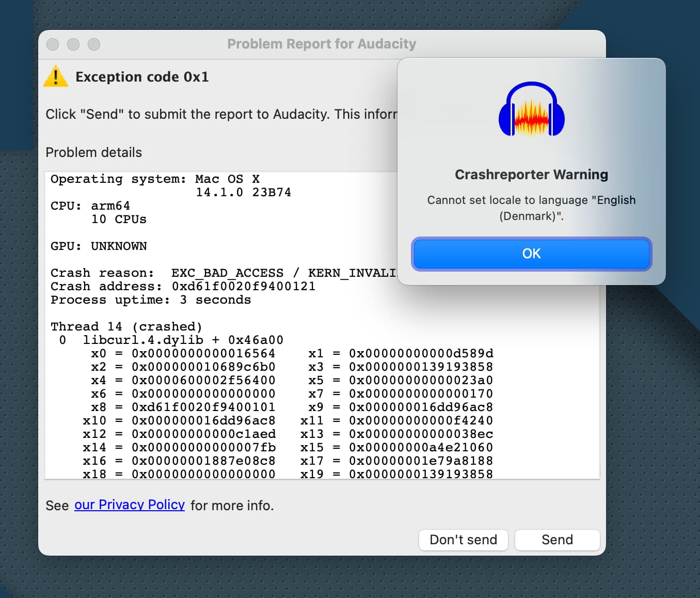Click the exclamation mark in the warning icon
Image resolution: width=700 pixels, height=598 pixels.
click(x=55, y=77)
